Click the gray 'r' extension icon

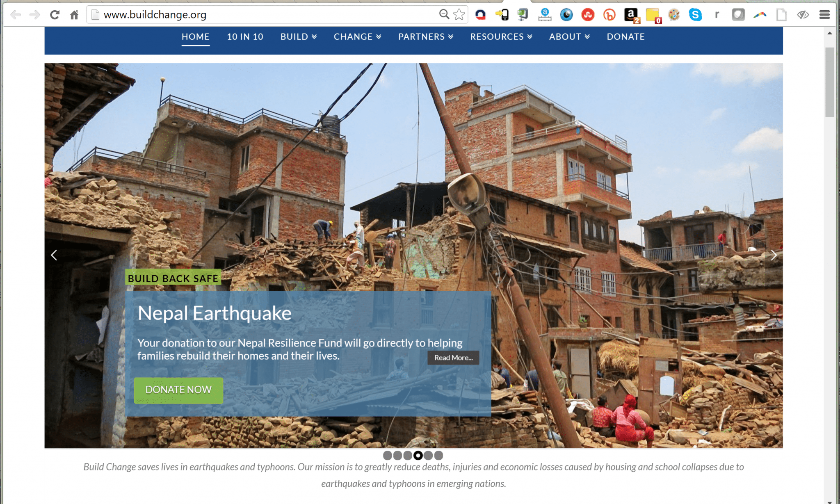click(717, 15)
